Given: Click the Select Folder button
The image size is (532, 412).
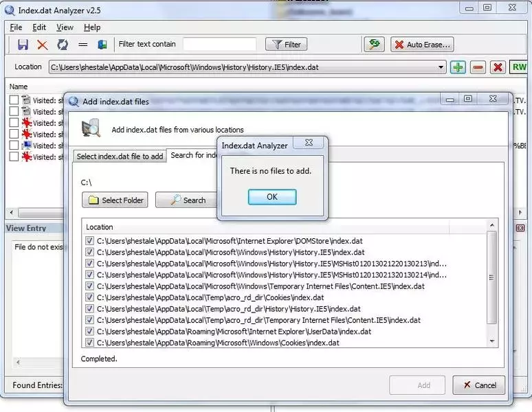Looking at the screenshot, I should coord(115,201).
